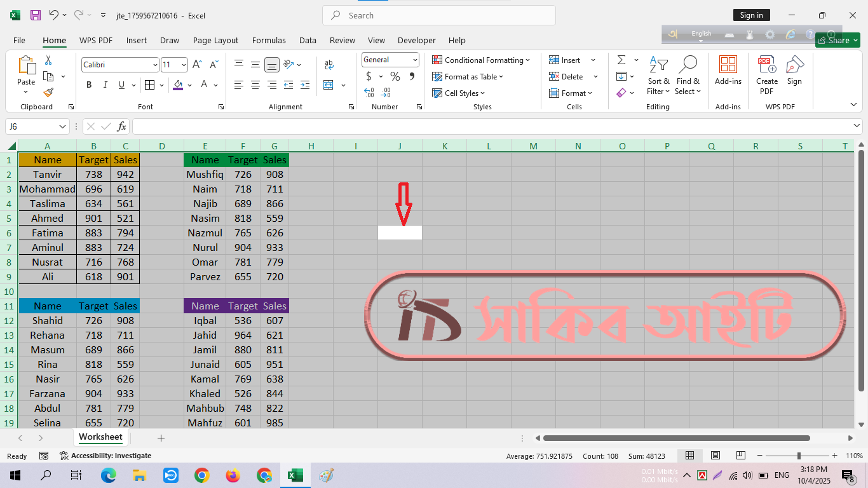Toggle Bold formatting
The width and height of the screenshot is (868, 488).
pos(89,85)
